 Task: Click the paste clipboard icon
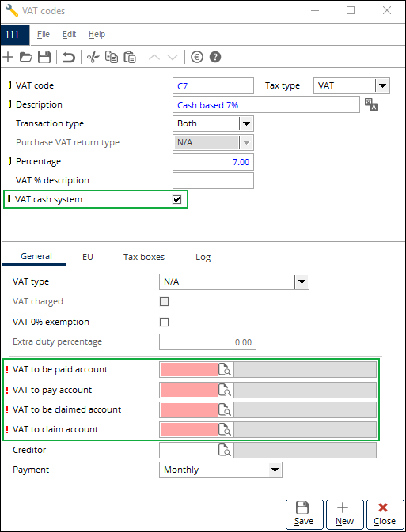tap(130, 57)
